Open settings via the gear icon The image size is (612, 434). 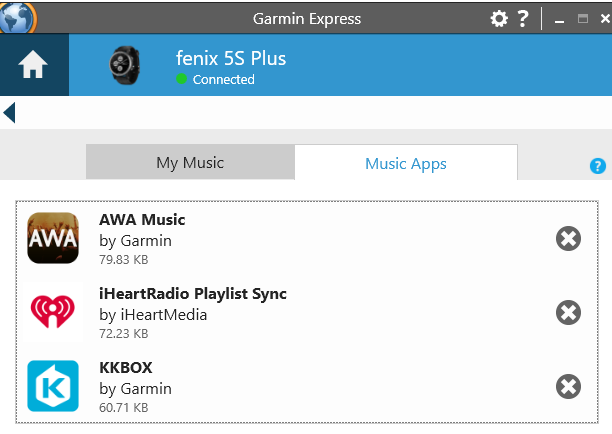[499, 19]
